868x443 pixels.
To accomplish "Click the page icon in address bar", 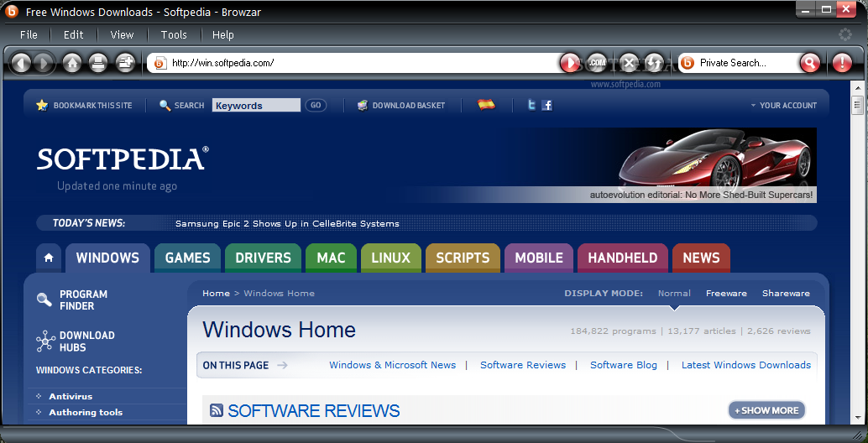I will point(160,63).
